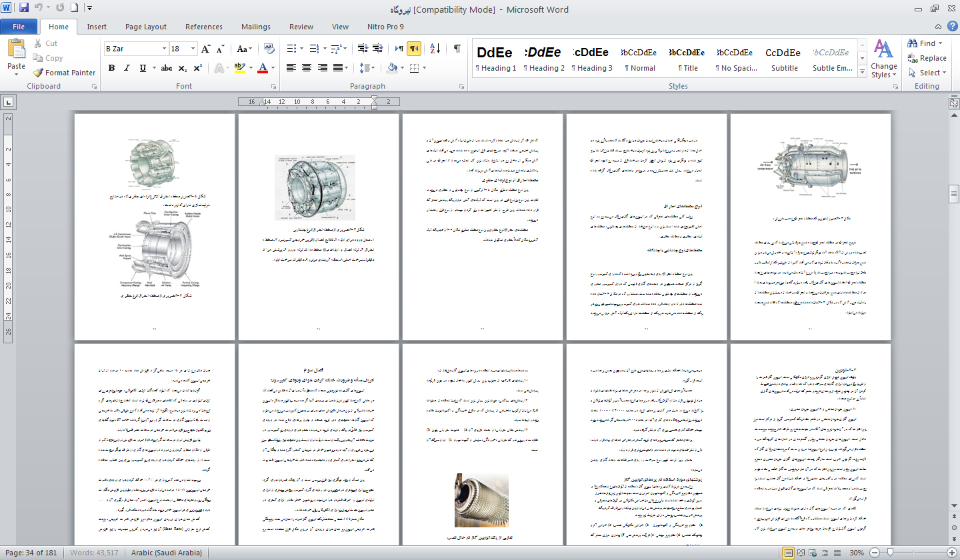Open the Page Layout tab
The height and width of the screenshot is (560, 960).
(145, 27)
